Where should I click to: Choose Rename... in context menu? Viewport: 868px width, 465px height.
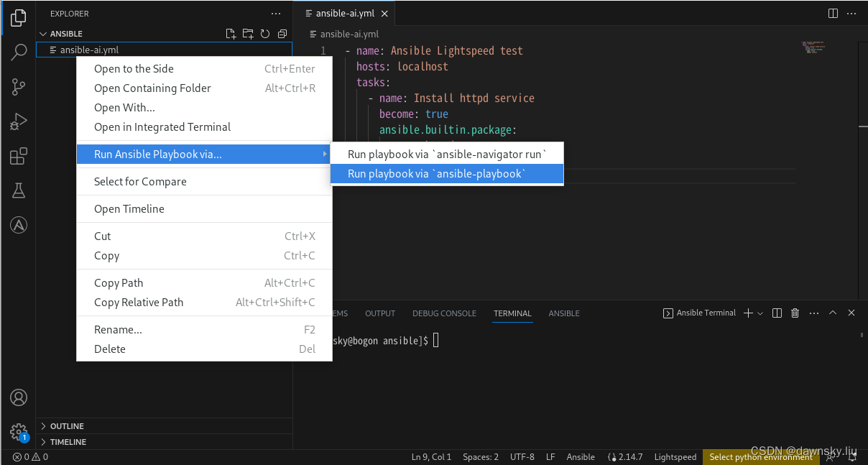tap(205, 330)
